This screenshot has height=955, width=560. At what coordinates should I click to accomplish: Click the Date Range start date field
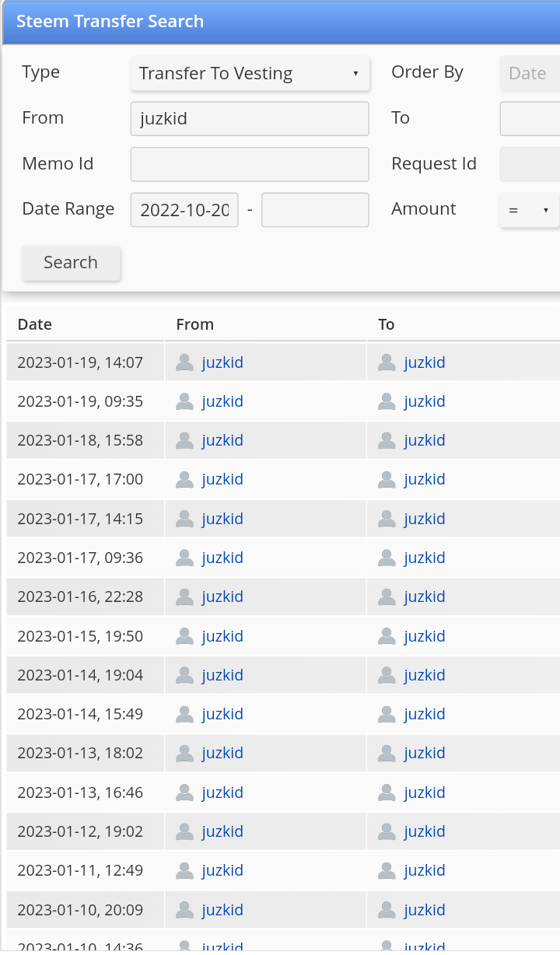(184, 210)
